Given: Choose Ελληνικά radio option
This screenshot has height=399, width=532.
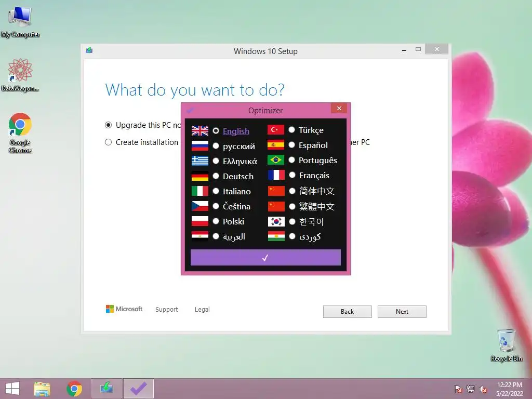Looking at the screenshot, I should [216, 161].
